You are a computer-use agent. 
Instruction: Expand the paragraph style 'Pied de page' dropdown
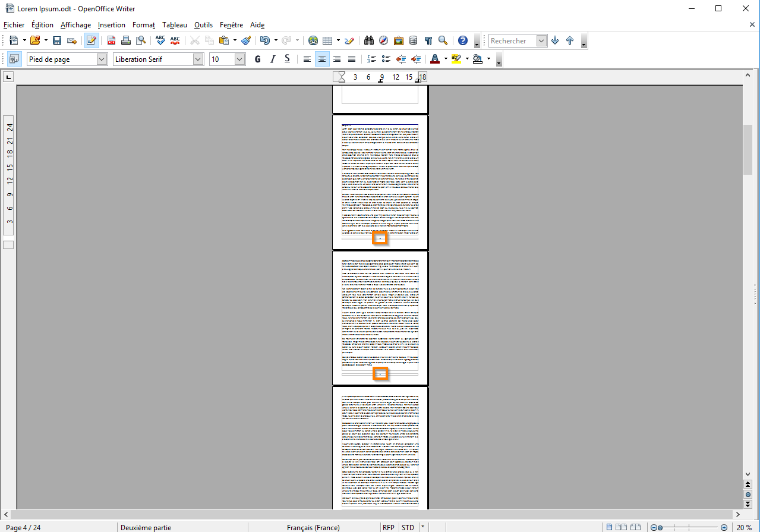[102, 59]
